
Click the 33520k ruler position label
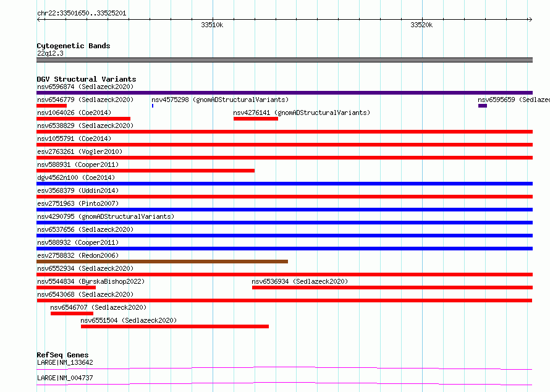421,25
